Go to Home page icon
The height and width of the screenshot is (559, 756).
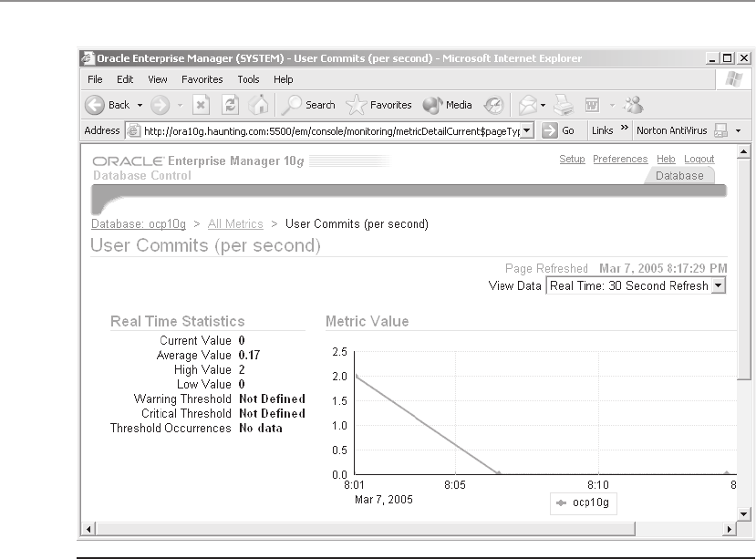[258, 105]
